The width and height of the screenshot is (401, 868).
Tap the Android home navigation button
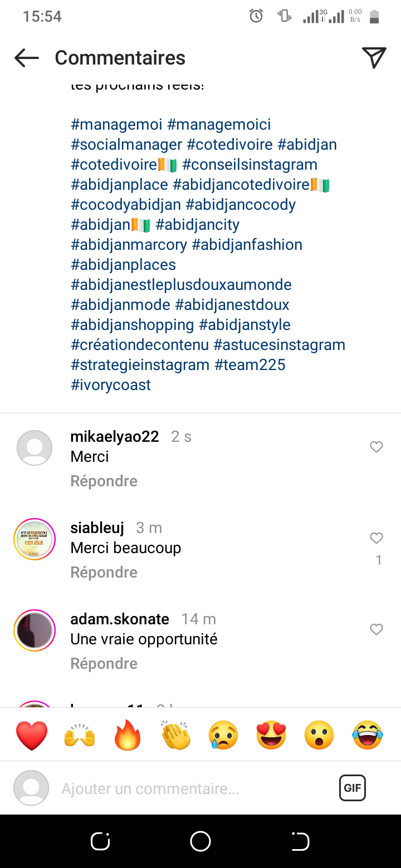pos(200,841)
